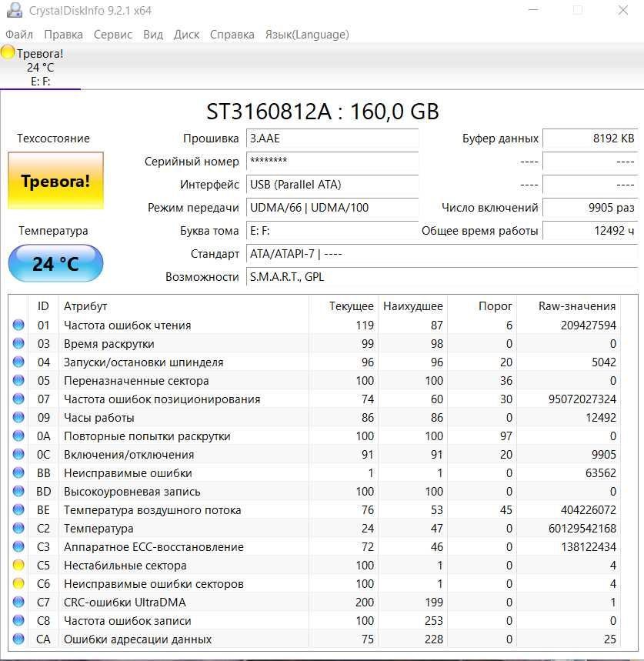The image size is (644, 661).
Task: Click status icon for 04 Запуски/остановки шпинделя
Action: pyautogui.click(x=18, y=362)
